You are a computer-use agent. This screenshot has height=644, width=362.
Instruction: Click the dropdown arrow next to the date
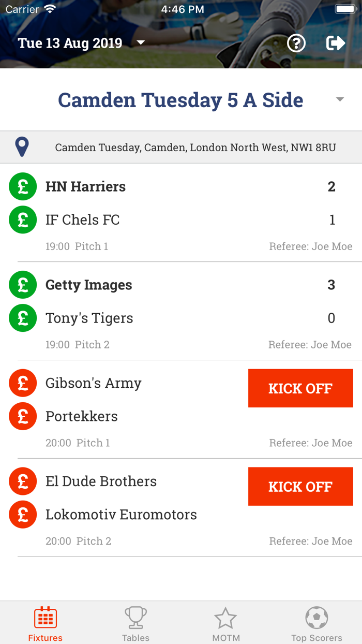(x=140, y=43)
